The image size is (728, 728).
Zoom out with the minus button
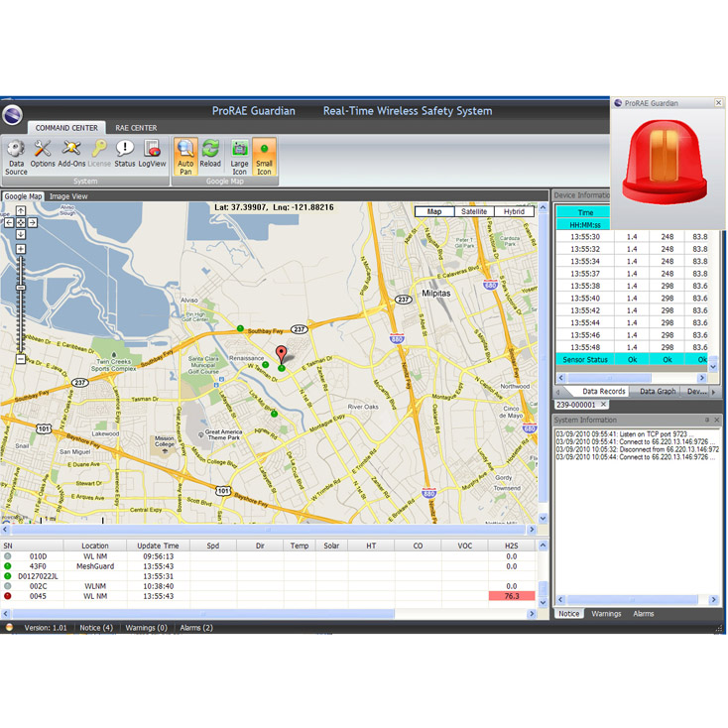(x=21, y=359)
